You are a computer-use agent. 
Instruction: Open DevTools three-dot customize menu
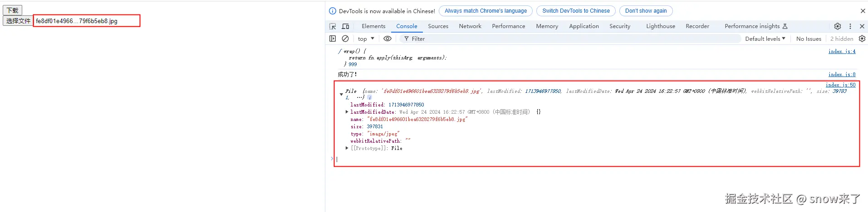850,26
